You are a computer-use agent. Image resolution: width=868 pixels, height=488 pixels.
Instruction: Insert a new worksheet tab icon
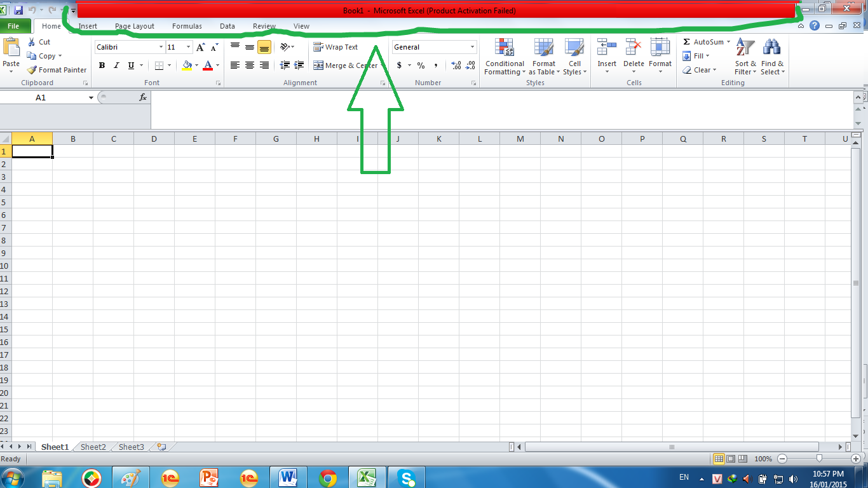tap(161, 447)
